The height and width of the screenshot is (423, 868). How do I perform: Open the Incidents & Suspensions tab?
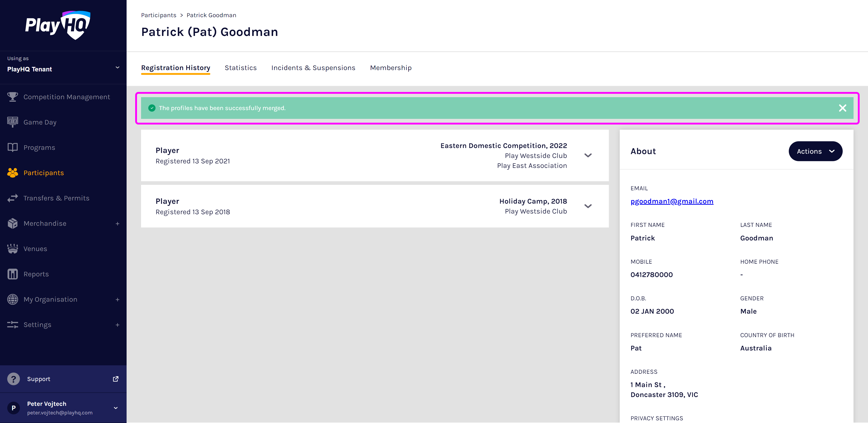click(x=313, y=67)
